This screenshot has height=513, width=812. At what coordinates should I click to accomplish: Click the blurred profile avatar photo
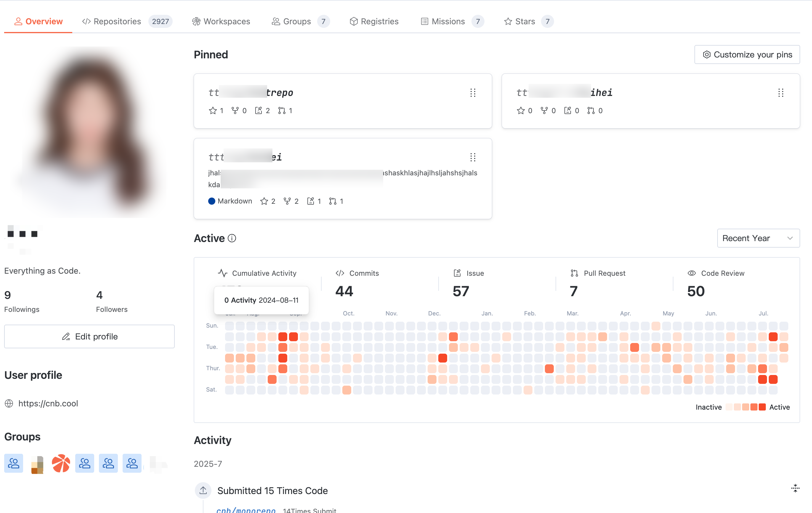90,132
